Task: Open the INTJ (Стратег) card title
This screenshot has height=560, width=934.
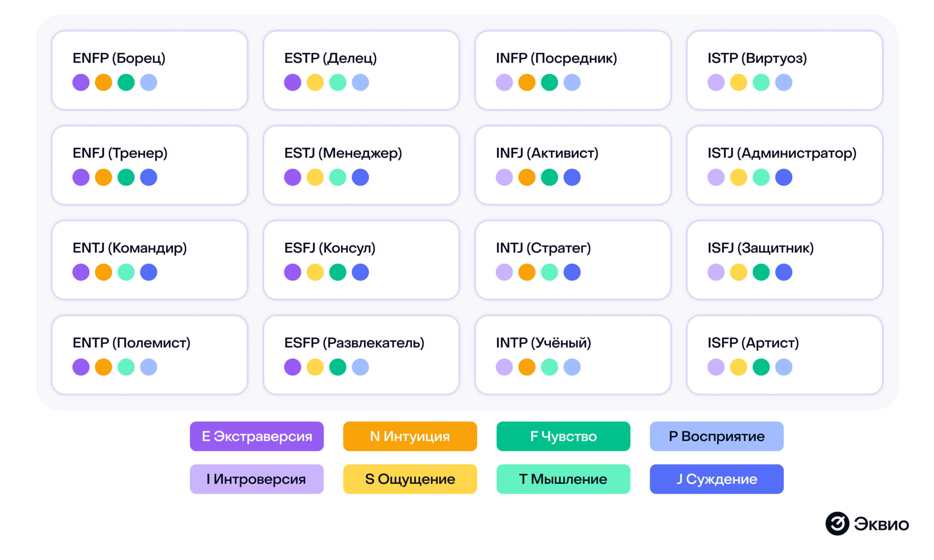Action: pyautogui.click(x=543, y=248)
